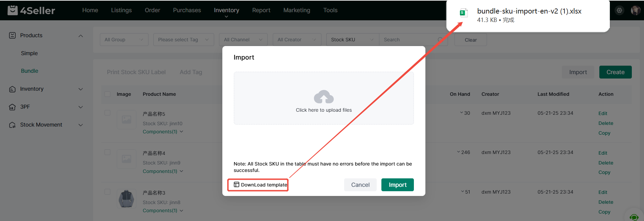The width and height of the screenshot is (644, 221).
Task: Copy the 产品名称3 row
Action: tap(604, 212)
